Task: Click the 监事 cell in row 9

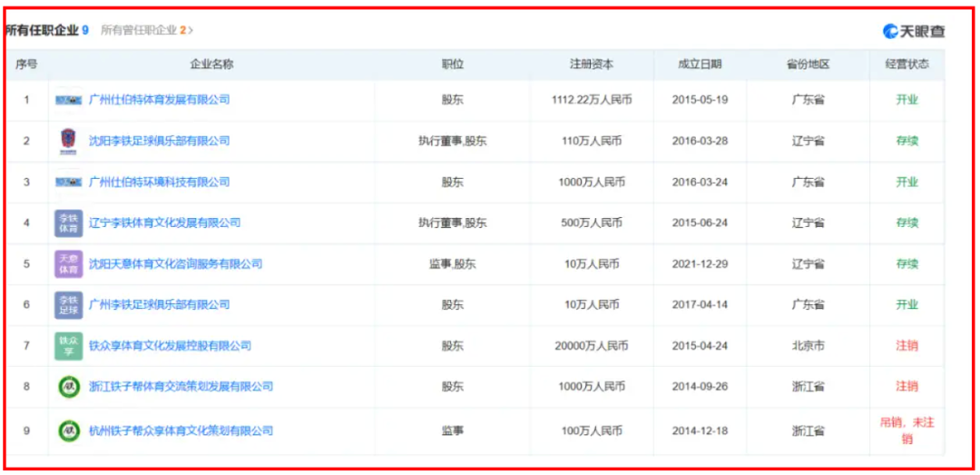Action: click(x=453, y=430)
